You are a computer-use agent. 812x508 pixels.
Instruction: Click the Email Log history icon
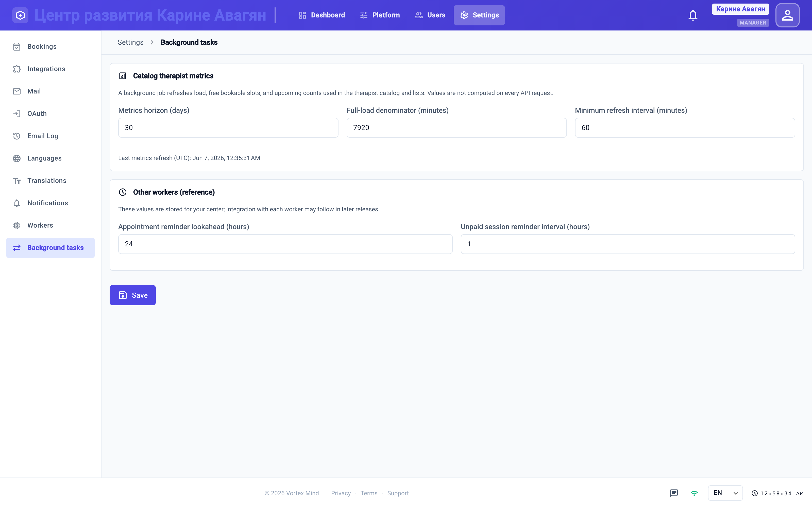point(17,136)
